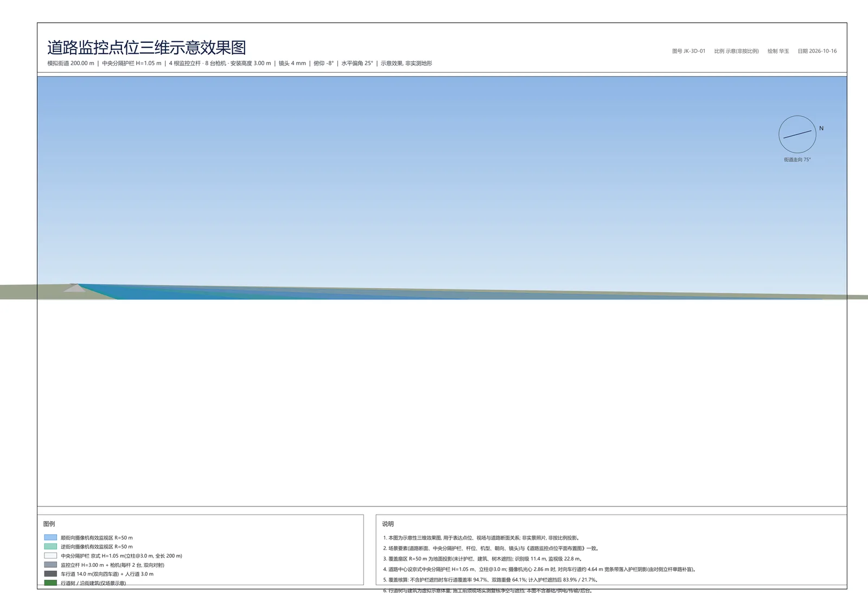
Task: Click the subtitle text 4 根监控立杆 · 8 台枪机
Action: pyautogui.click(x=197, y=64)
